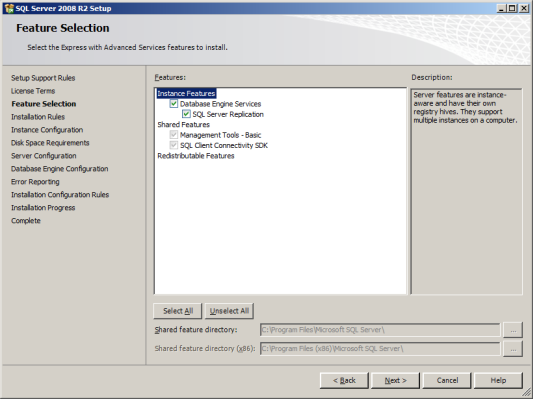Click the Installation Progress step
This screenshot has width=533, height=399.
pos(43,208)
